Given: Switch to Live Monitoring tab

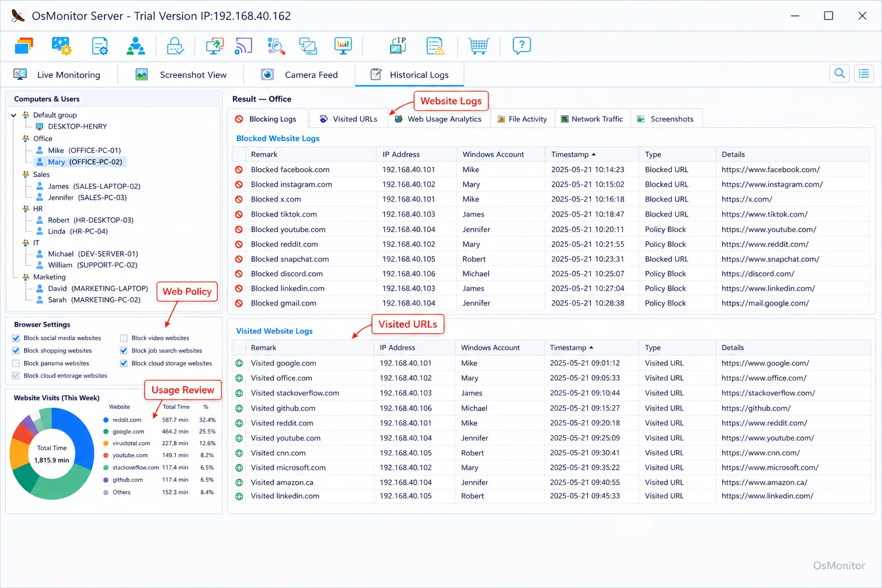Looking at the screenshot, I should pos(57,75).
